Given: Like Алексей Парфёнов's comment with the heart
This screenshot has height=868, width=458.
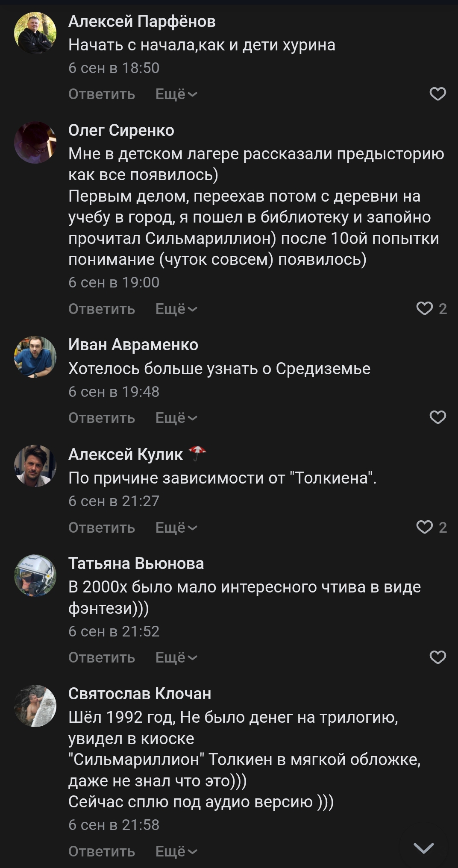Looking at the screenshot, I should pos(437,94).
